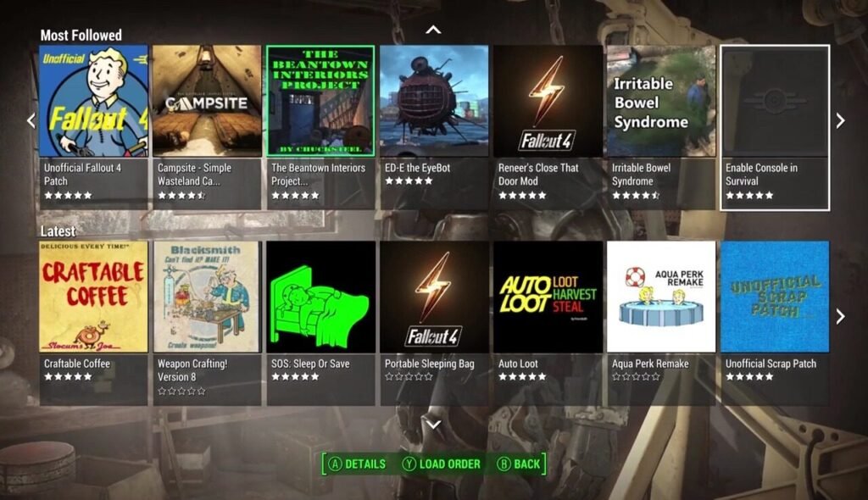Click the up chevron above categories

point(433,30)
